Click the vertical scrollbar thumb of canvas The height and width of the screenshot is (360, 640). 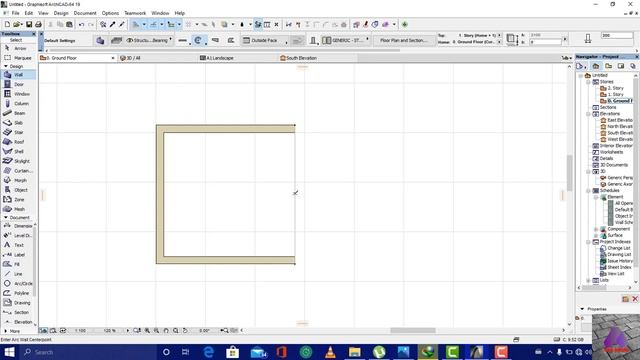click(569, 173)
